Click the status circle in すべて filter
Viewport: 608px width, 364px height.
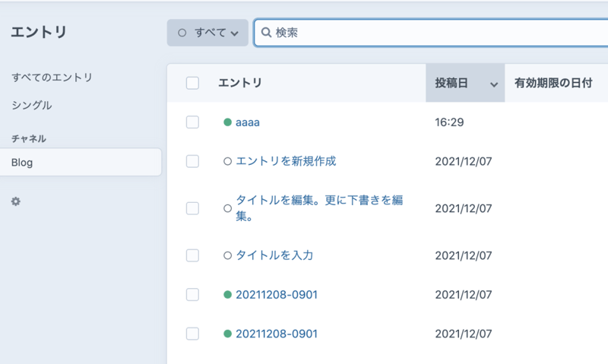click(x=182, y=33)
